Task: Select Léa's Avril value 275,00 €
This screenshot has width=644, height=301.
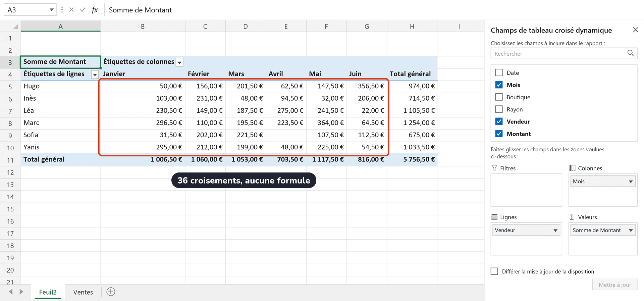Action: [x=286, y=111]
